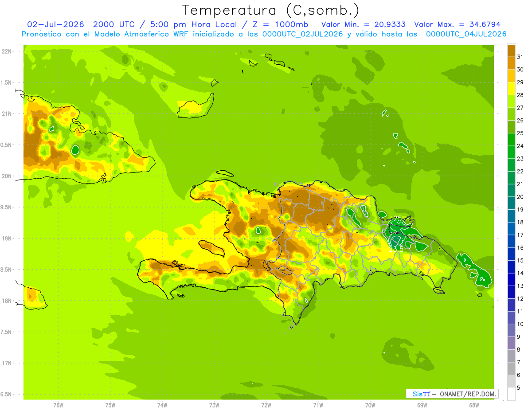
Task: Click the "21N" latitude label
Action: (x=7, y=114)
